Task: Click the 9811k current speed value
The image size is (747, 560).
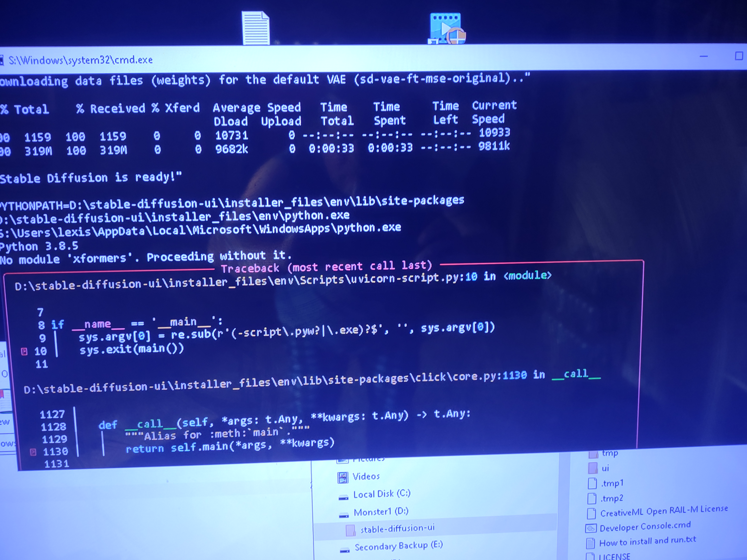Action: point(494,146)
